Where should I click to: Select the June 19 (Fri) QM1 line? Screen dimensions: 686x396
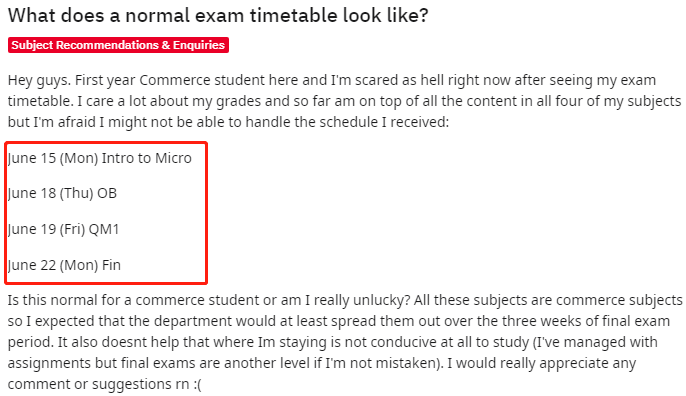[63, 229]
